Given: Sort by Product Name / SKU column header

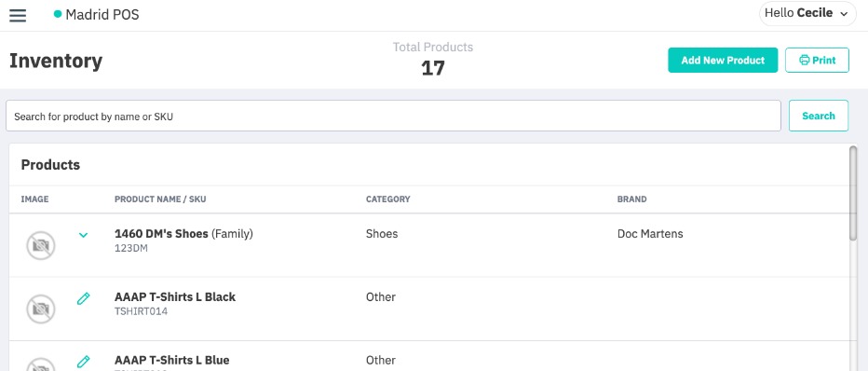Looking at the screenshot, I should (x=160, y=199).
